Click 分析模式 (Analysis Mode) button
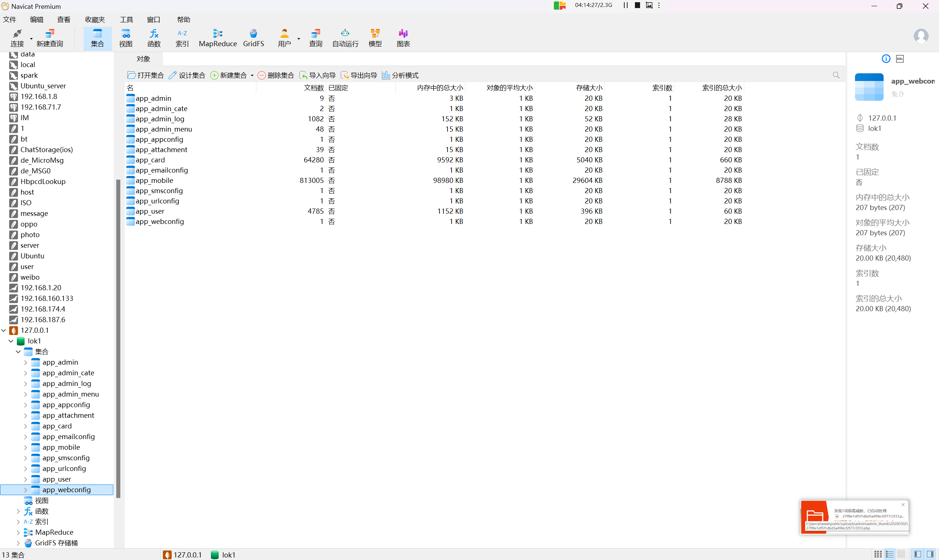Screen dimensions: 939x560 tap(400, 75)
